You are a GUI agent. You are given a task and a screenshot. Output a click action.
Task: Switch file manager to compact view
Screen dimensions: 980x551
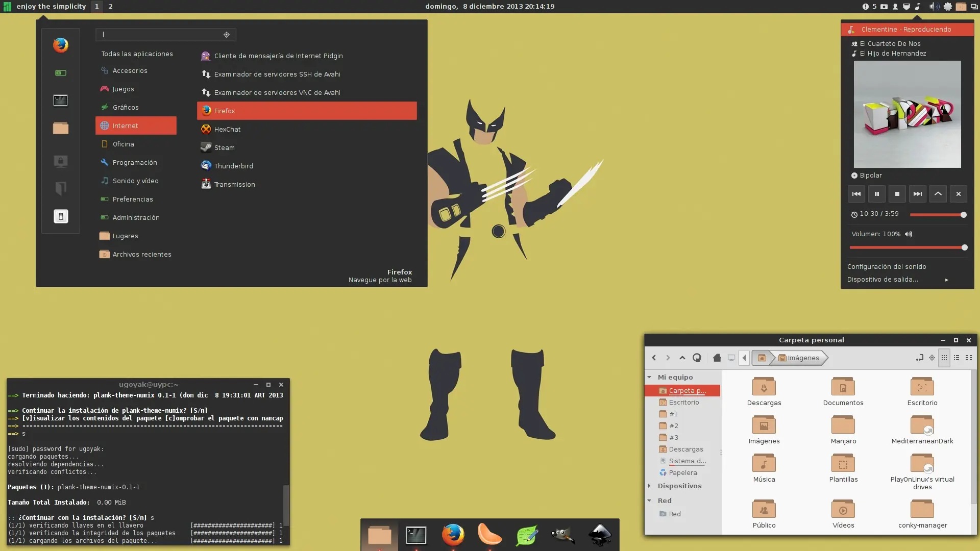coord(969,358)
